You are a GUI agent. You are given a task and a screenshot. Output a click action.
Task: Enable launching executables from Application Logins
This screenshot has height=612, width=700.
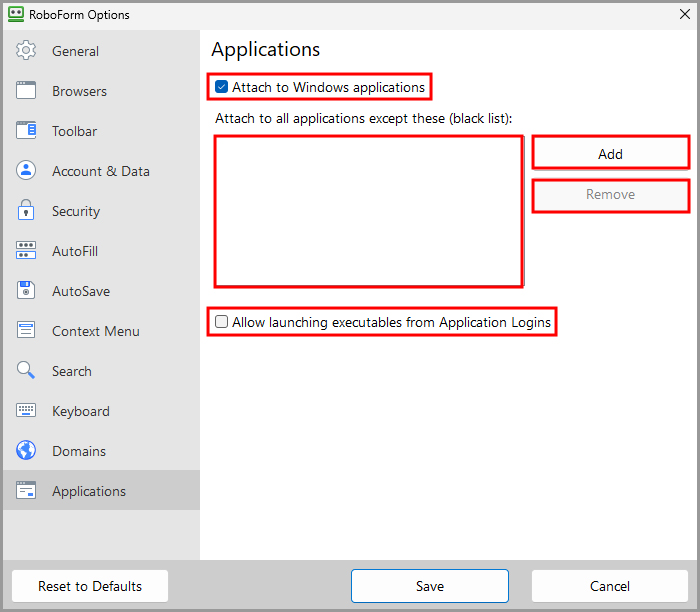click(x=221, y=322)
